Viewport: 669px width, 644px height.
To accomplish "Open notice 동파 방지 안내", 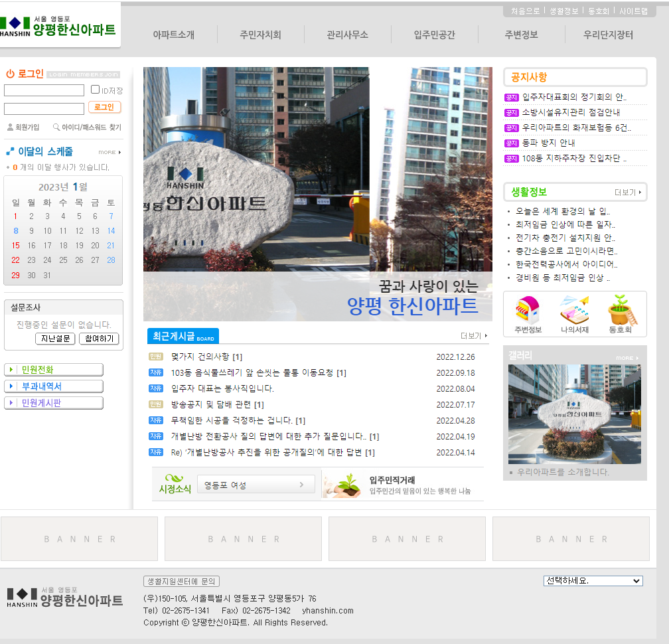I will coord(548,143).
